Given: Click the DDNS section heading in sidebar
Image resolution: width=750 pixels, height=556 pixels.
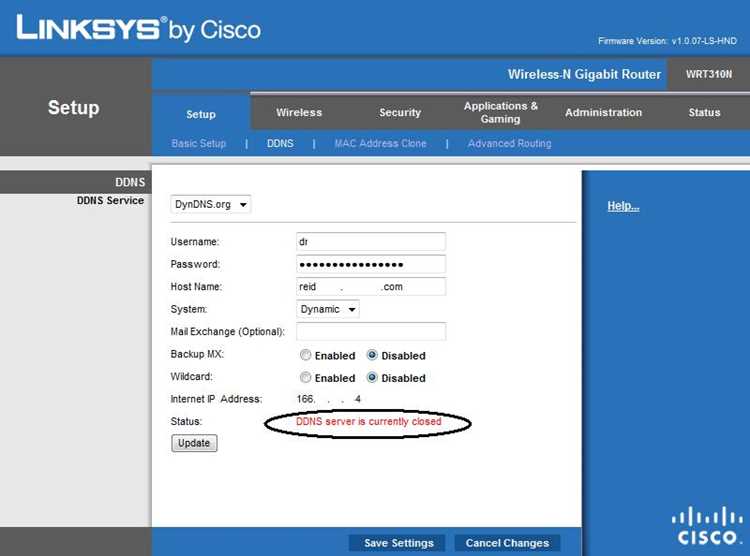Looking at the screenshot, I should 130,182.
